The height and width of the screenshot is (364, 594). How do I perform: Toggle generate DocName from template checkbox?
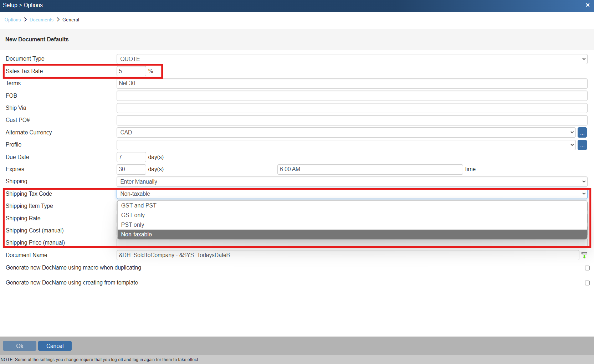point(587,283)
